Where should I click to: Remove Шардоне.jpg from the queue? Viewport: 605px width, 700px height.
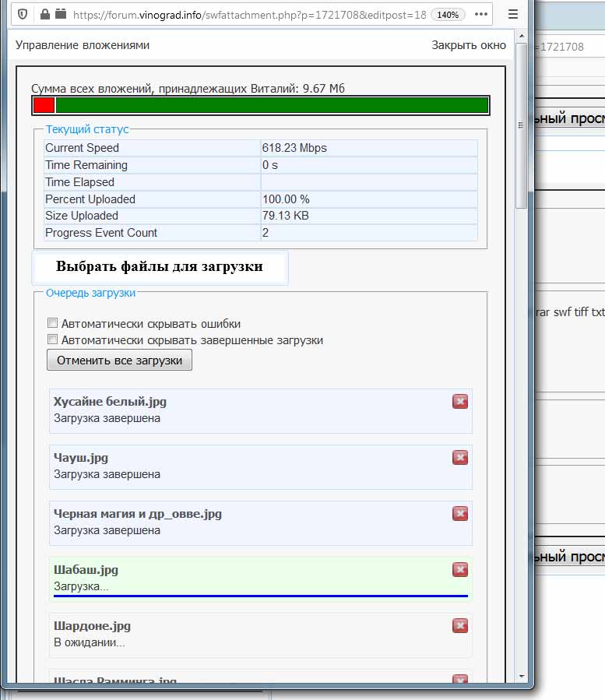point(460,626)
